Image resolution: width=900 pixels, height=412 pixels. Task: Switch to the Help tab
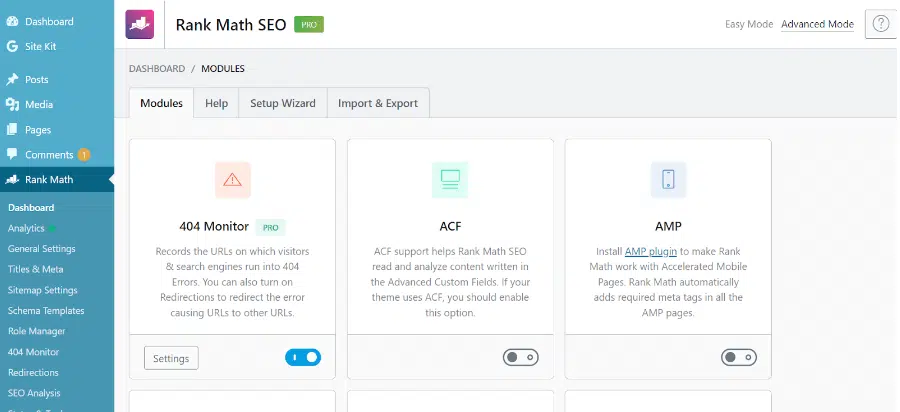coord(216,103)
